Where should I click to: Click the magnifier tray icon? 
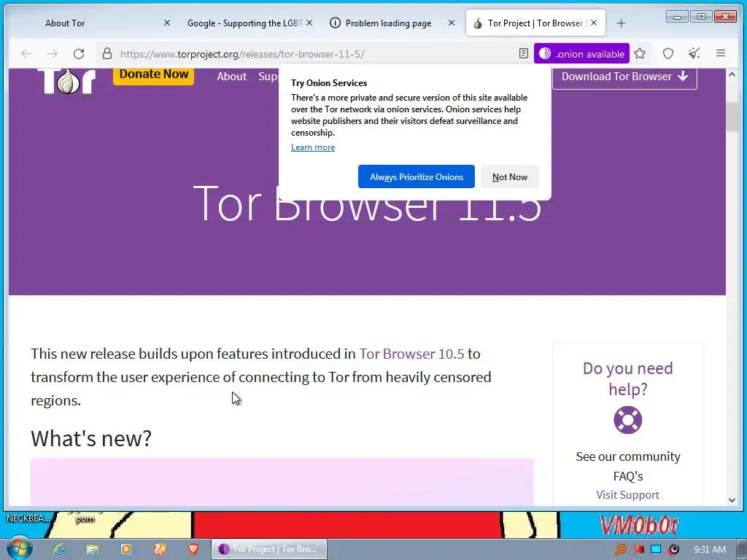click(x=620, y=550)
